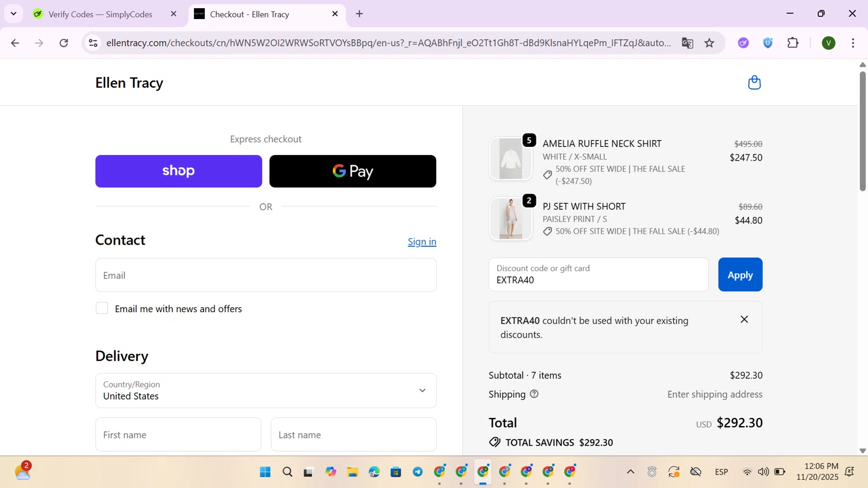Go back to the previous page
This screenshot has height=488, width=868.
(15, 43)
